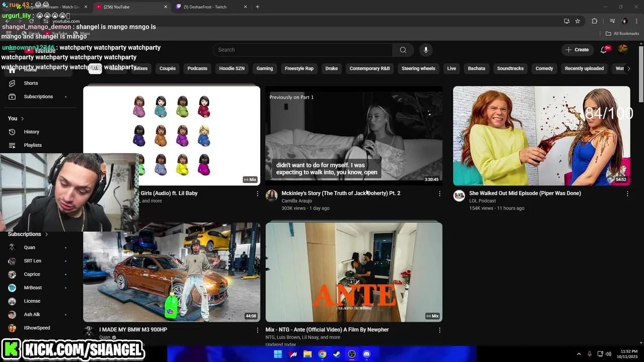The width and height of the screenshot is (644, 362).
Task: Open the Windows Start menu
Action: (278, 354)
